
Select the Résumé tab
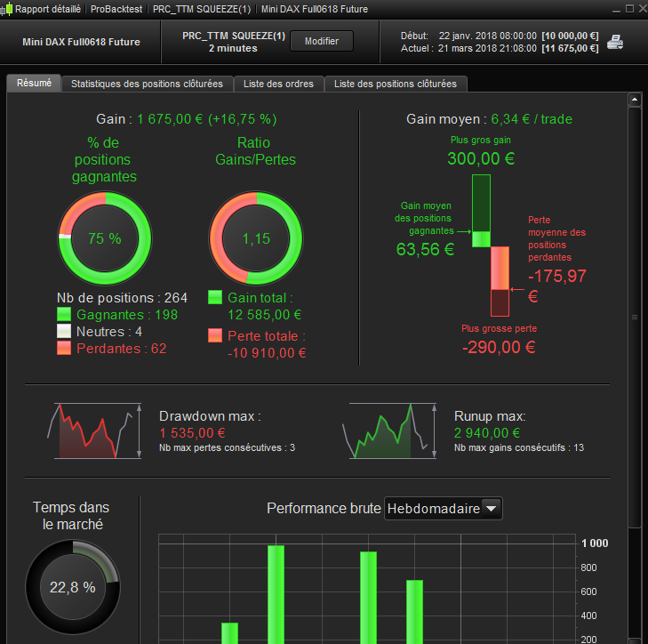34,83
